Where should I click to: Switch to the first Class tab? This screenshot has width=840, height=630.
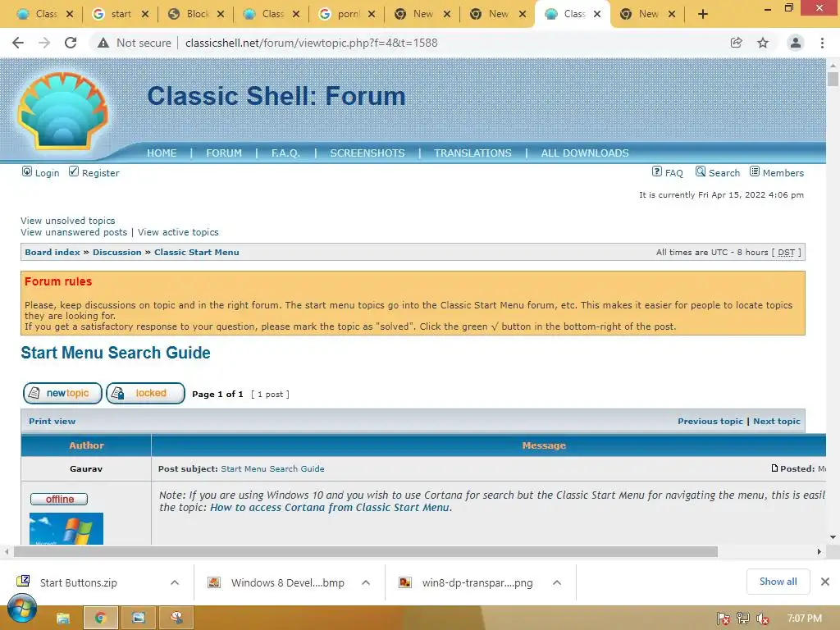45,15
